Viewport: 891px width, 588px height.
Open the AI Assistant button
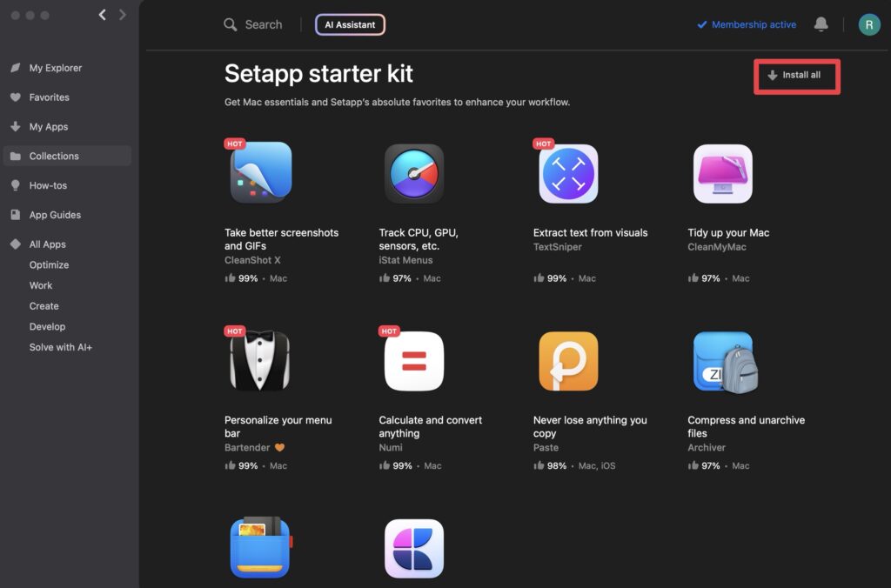[350, 24]
